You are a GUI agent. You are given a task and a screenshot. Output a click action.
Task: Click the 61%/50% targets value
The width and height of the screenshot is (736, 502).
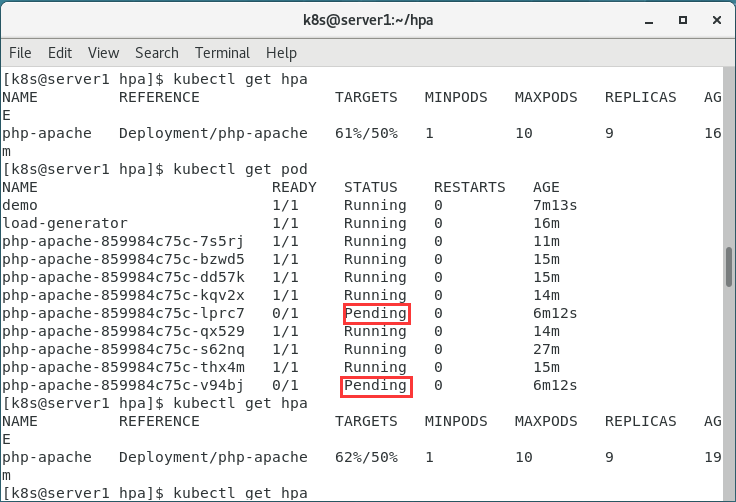click(x=366, y=133)
